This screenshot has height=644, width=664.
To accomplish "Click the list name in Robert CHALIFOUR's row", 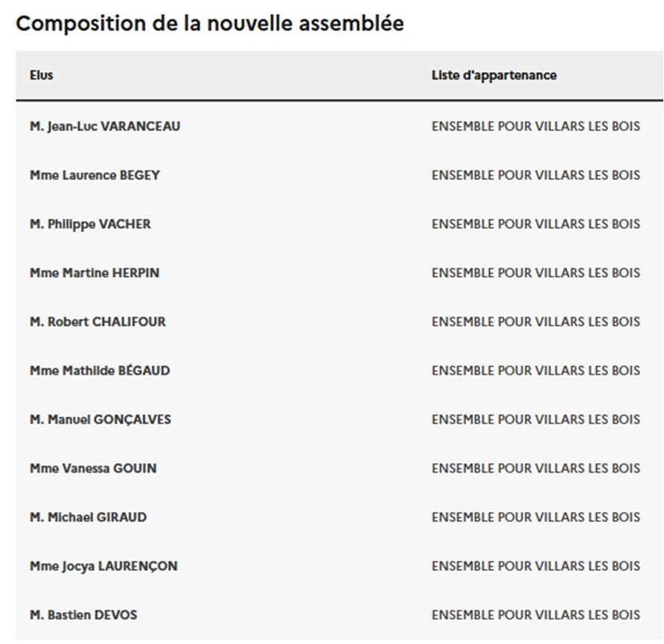I will tap(535, 322).
